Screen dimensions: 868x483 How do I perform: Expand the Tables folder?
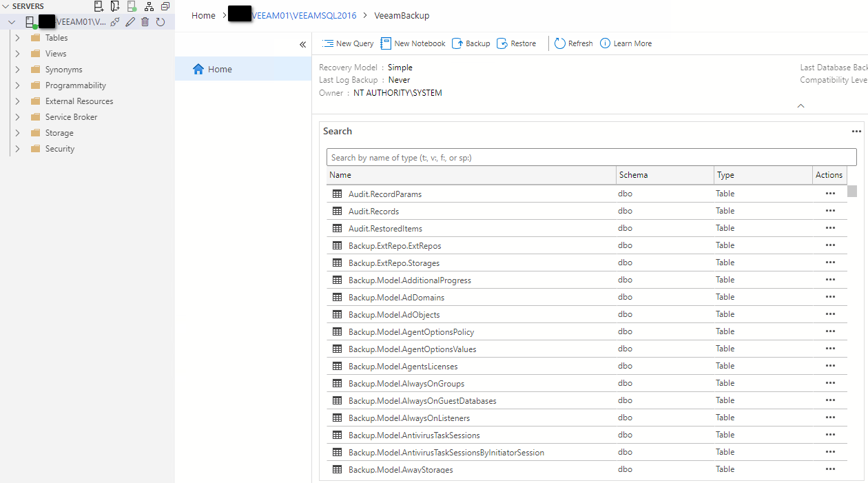pyautogui.click(x=18, y=38)
